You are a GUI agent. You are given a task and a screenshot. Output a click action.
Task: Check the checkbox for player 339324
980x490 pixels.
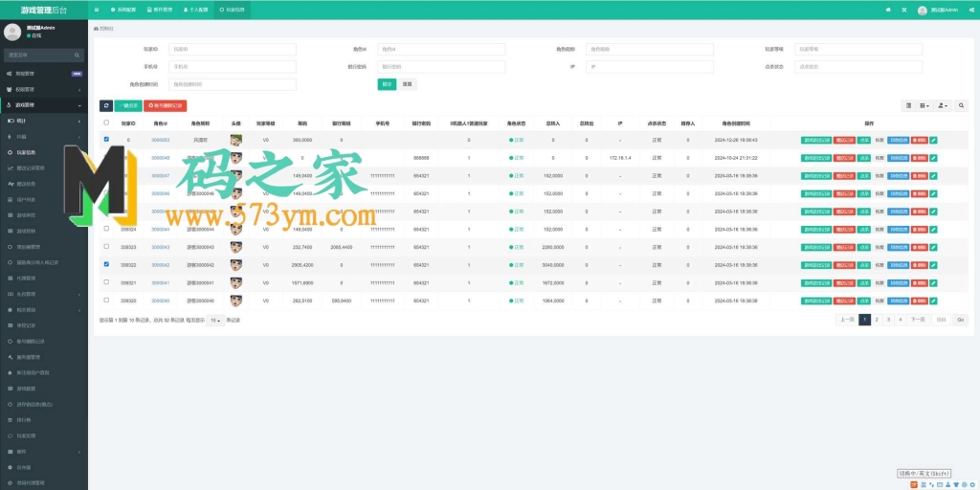pyautogui.click(x=106, y=229)
